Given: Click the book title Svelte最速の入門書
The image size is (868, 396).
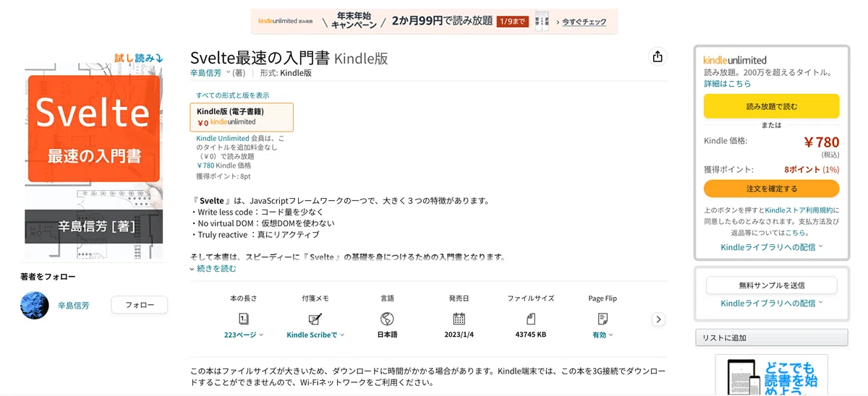Looking at the screenshot, I should [x=260, y=58].
